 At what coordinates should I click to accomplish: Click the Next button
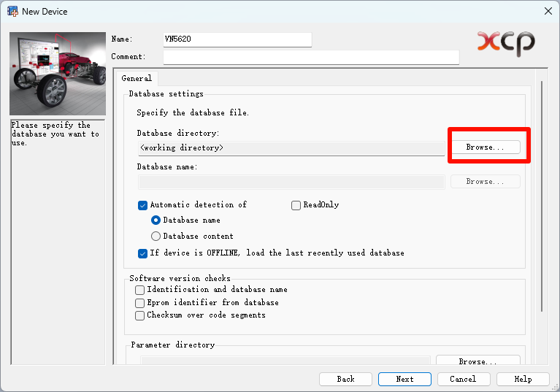404,379
